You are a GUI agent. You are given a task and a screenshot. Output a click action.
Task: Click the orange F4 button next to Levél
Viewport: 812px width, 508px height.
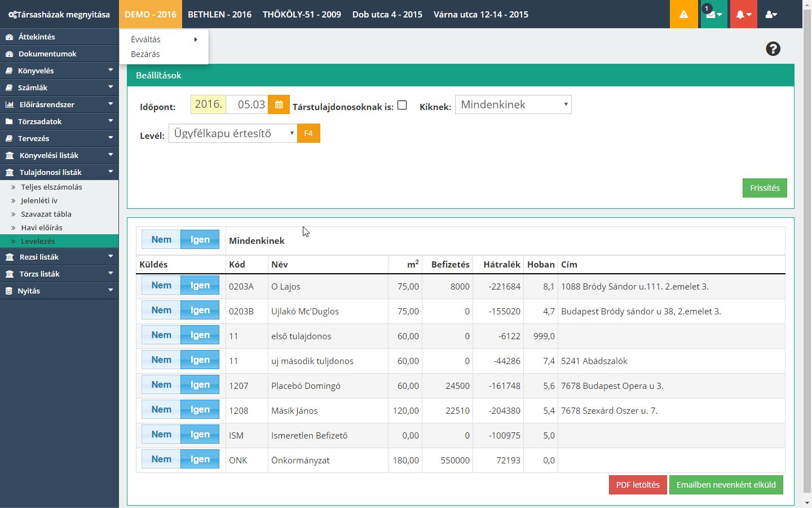tap(308, 133)
